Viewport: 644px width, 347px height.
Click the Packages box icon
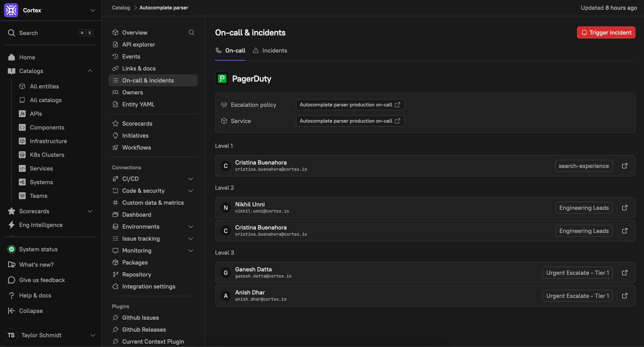click(x=115, y=262)
